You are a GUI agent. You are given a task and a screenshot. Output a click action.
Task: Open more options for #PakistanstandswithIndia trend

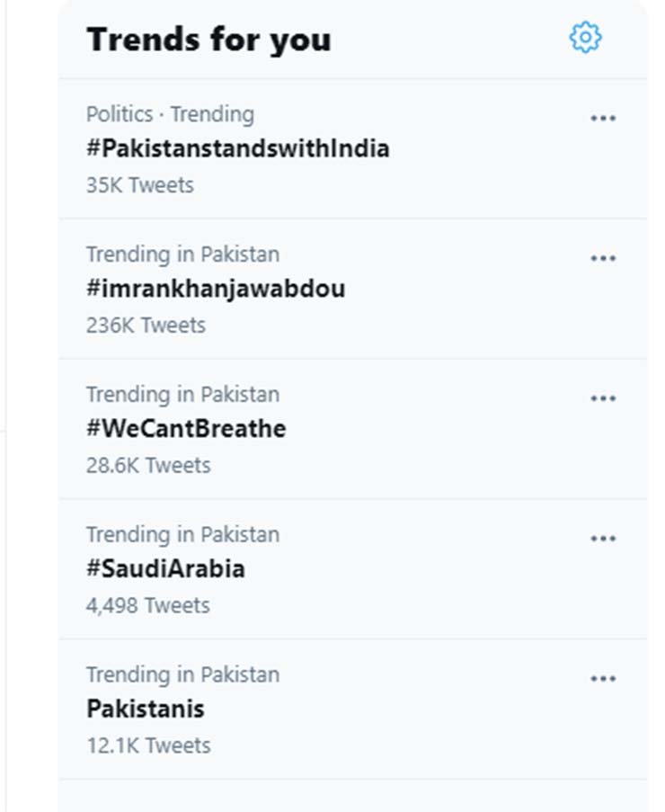603,118
